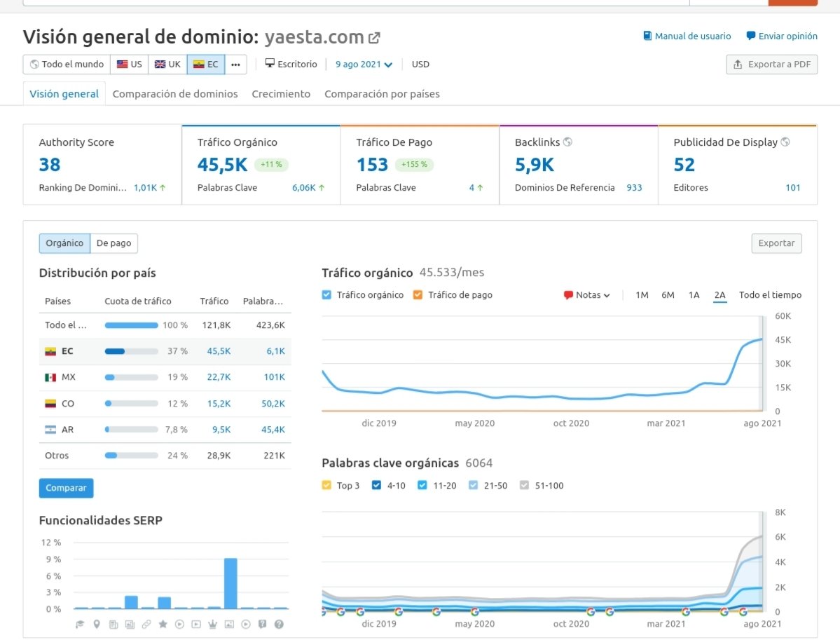Open the 9 ago 2021 date dropdown
This screenshot has height=640, width=840.
click(364, 64)
